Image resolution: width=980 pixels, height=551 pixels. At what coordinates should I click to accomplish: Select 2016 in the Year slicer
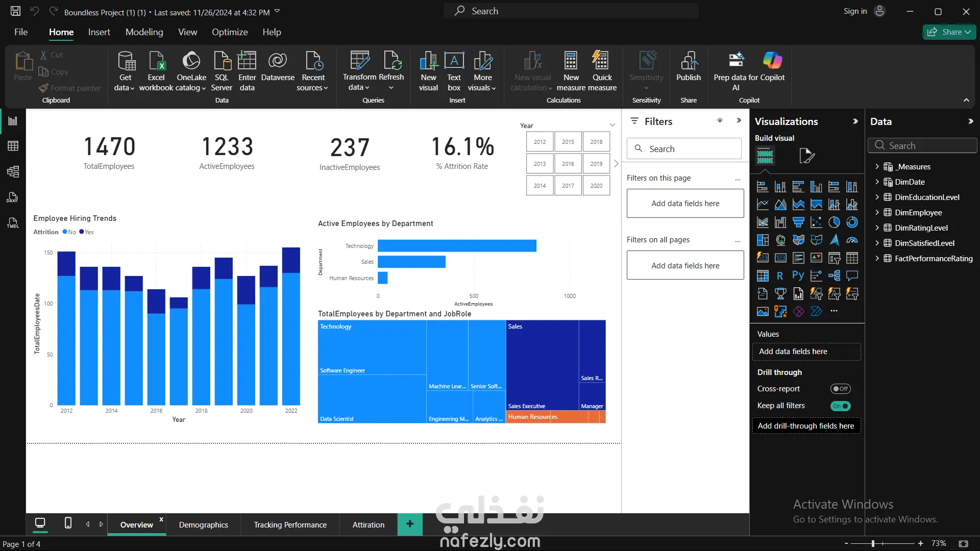(568, 164)
